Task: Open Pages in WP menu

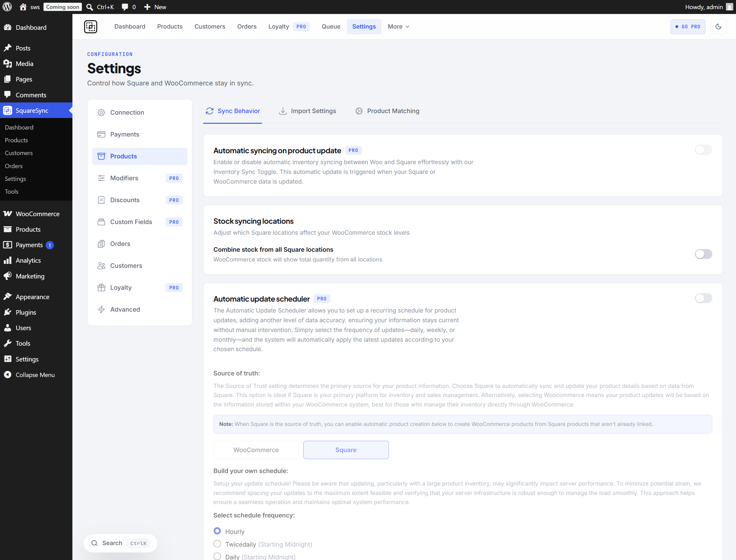Action: click(36, 79)
